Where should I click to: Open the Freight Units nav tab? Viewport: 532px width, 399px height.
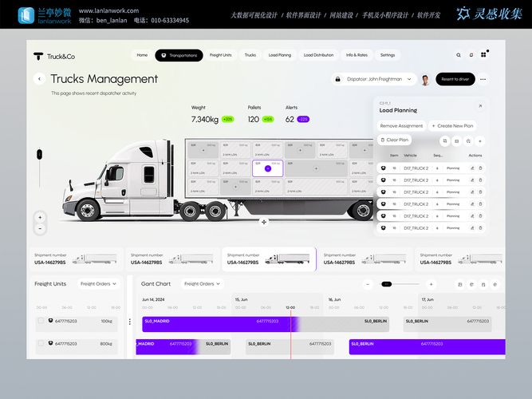220,55
